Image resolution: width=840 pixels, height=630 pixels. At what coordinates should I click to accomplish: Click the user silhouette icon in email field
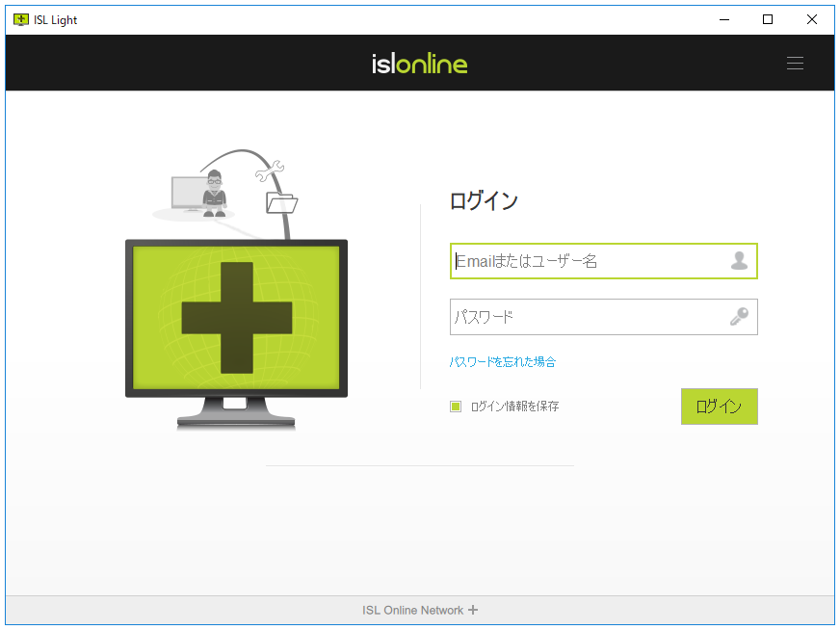coord(739,261)
